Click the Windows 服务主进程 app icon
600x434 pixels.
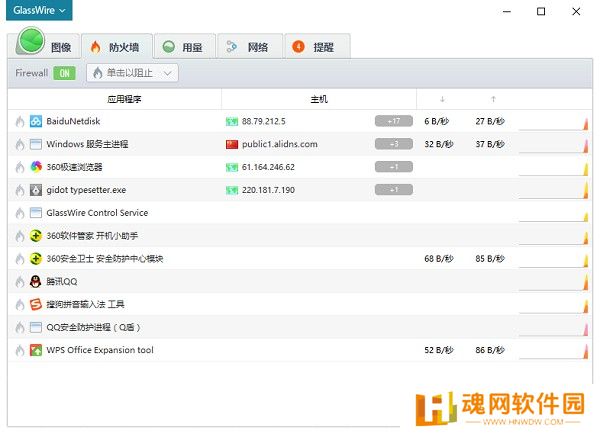[36, 144]
